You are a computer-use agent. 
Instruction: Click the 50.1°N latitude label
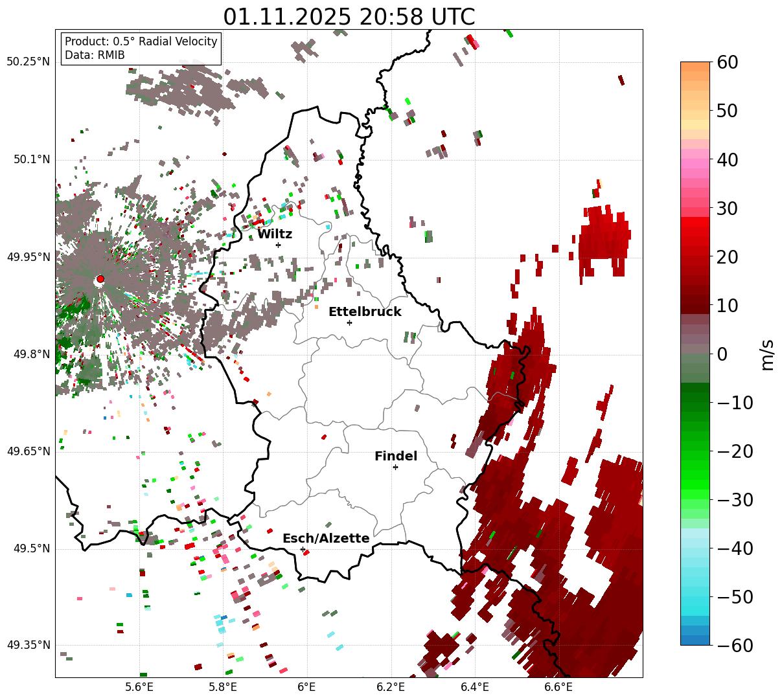pos(32,159)
